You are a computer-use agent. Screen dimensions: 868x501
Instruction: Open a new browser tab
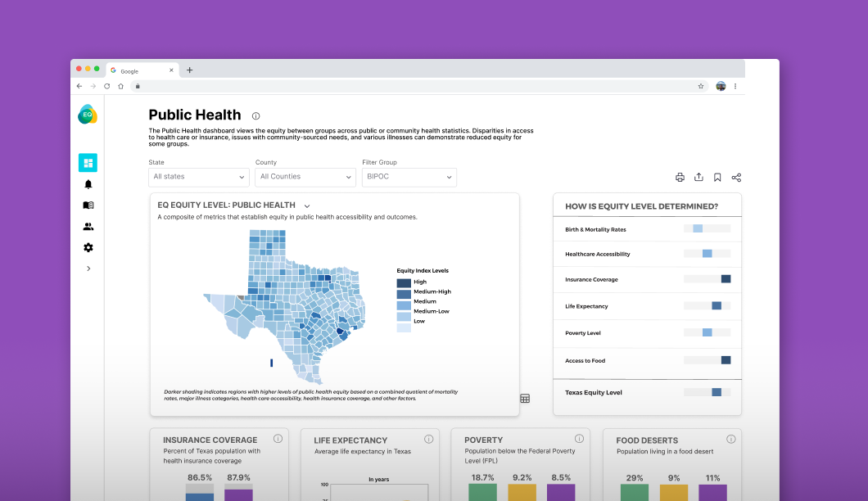click(x=190, y=70)
